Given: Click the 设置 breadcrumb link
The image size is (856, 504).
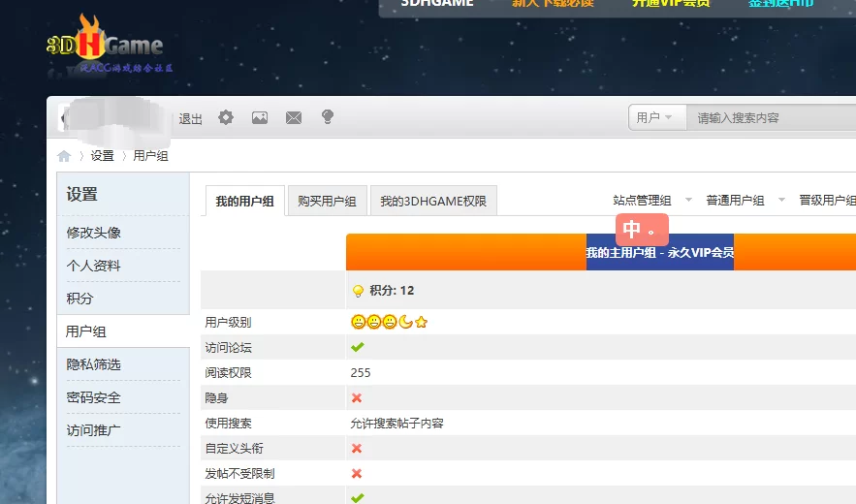Looking at the screenshot, I should [x=102, y=156].
